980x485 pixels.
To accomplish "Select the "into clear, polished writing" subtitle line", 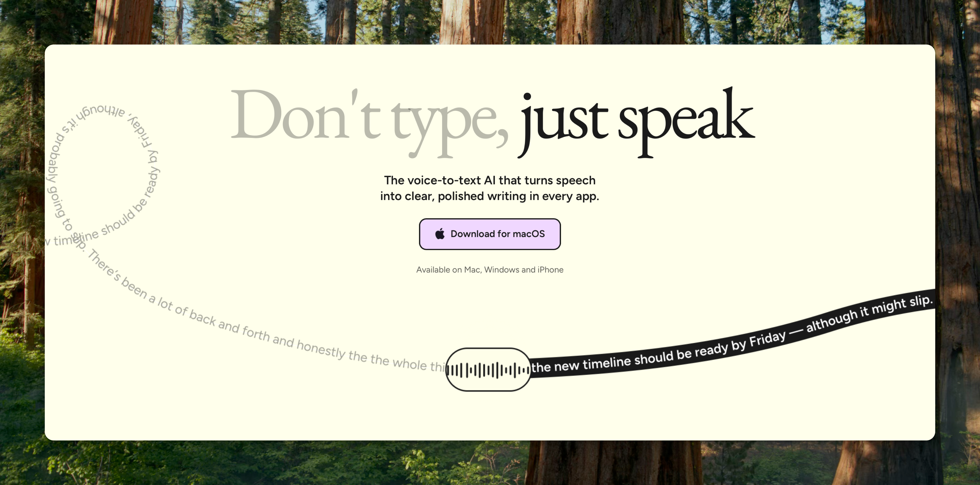I will click(x=490, y=196).
